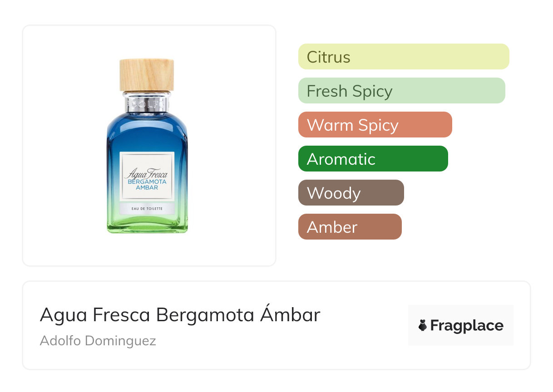Select the Aromatic accord bar
This screenshot has width=553, height=392.
click(x=373, y=159)
